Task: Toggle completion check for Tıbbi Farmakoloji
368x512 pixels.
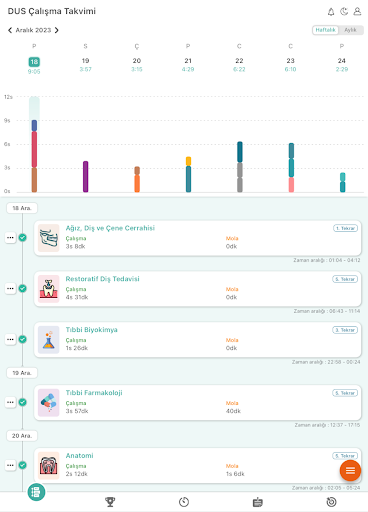Action: pos(22,402)
